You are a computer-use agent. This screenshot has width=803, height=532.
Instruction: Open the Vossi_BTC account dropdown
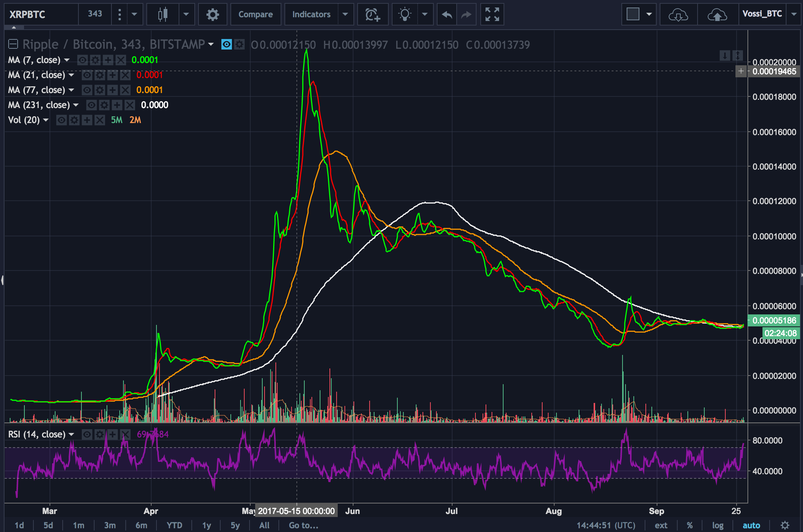pos(794,14)
